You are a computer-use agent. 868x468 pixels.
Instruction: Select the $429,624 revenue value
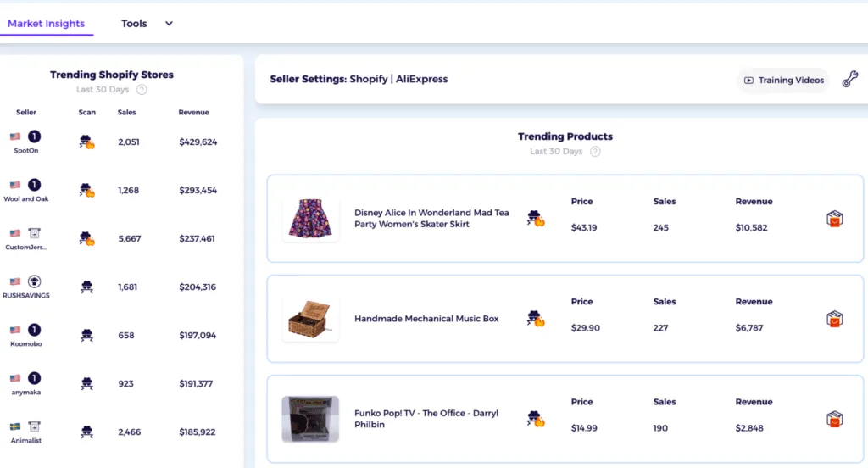point(198,142)
